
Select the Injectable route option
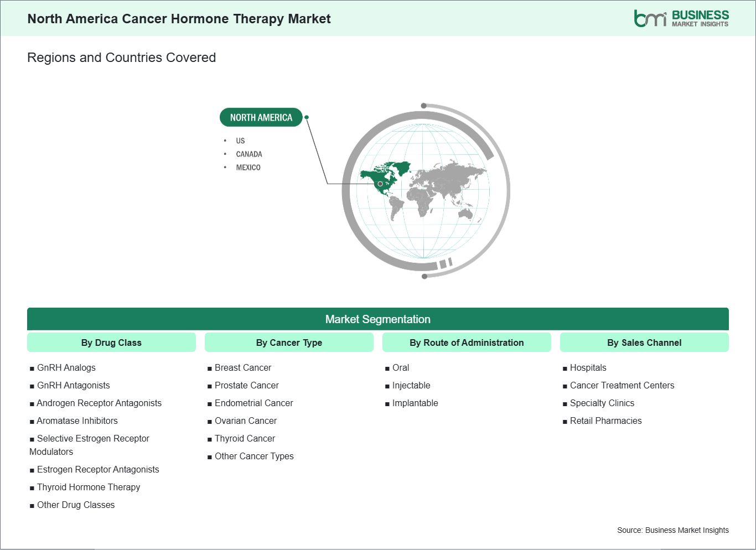point(411,385)
